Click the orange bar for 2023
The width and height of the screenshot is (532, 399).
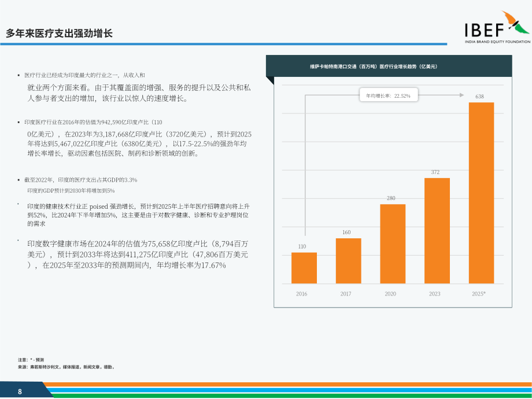point(437,231)
